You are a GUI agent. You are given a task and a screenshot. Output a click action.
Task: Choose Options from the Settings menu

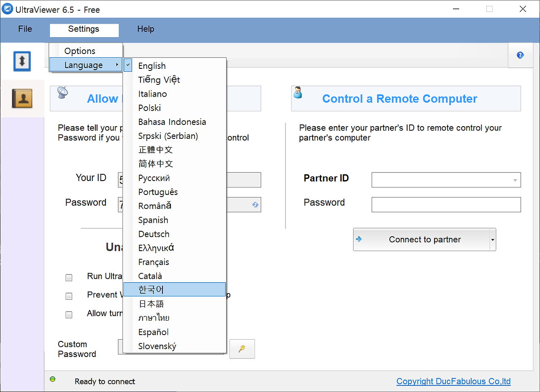(86, 51)
